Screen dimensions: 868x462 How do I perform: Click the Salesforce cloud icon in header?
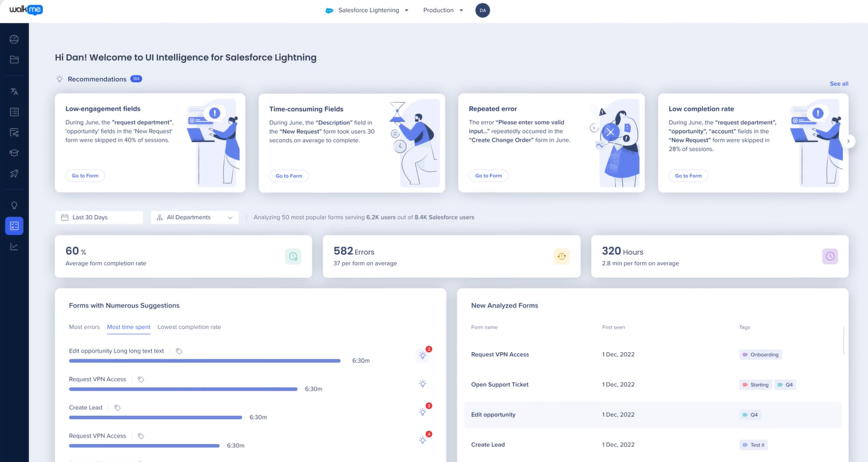click(329, 11)
